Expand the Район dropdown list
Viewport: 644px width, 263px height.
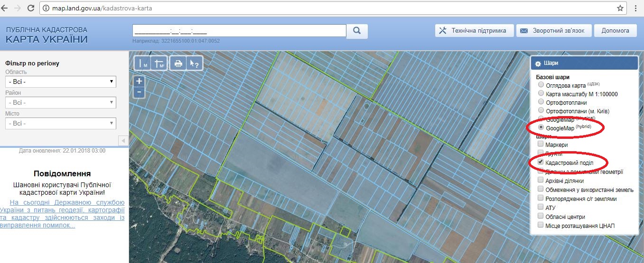click(60, 102)
